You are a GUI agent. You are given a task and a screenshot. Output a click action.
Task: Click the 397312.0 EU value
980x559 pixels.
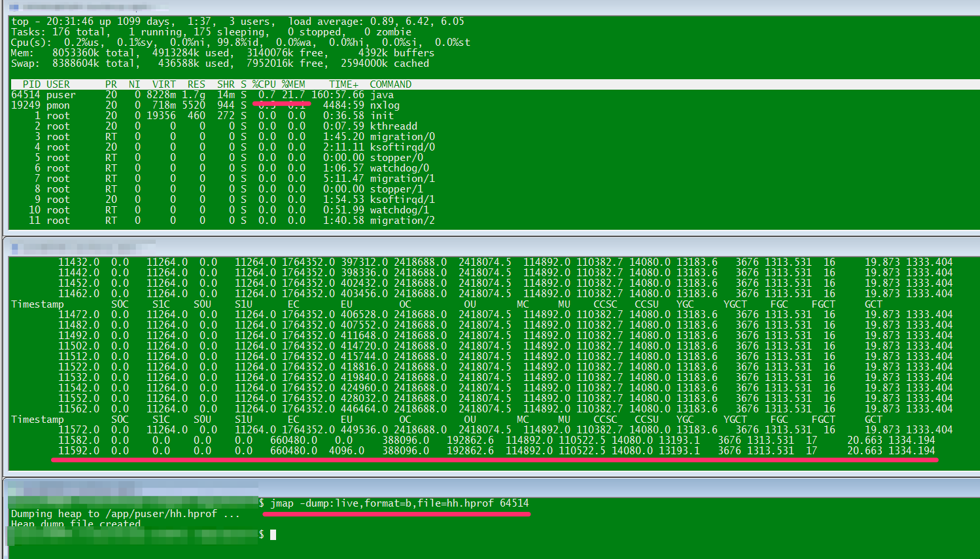(364, 262)
